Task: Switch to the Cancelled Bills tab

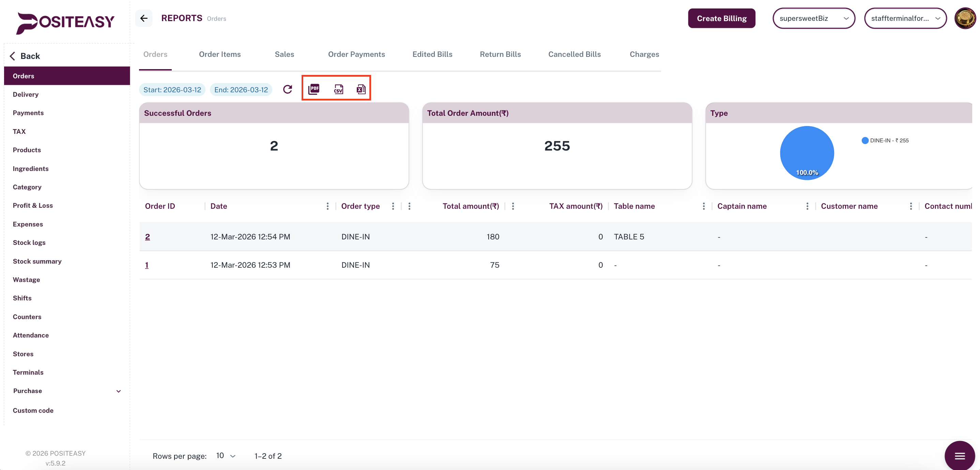Action: coord(574,54)
